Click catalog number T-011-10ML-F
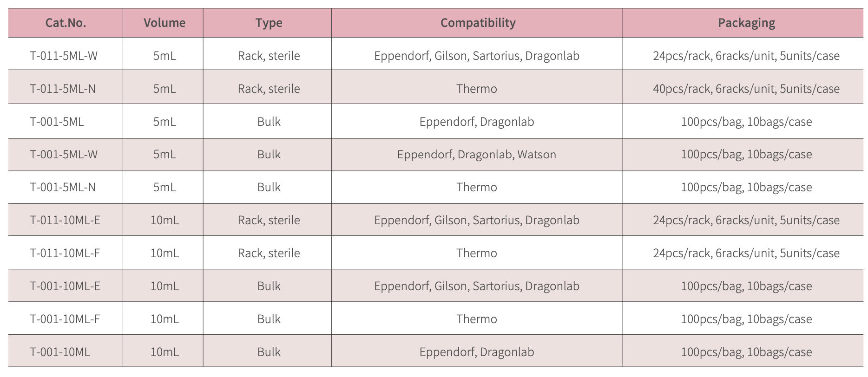 coord(65,253)
